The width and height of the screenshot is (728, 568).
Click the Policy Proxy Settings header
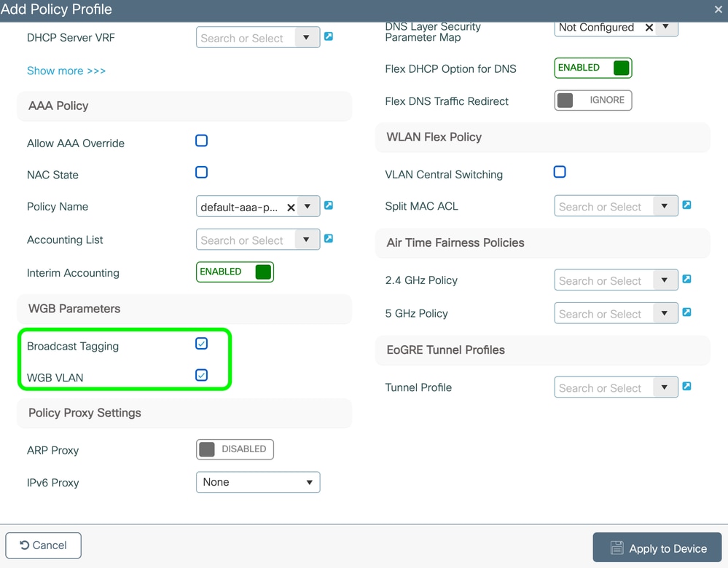click(184, 413)
